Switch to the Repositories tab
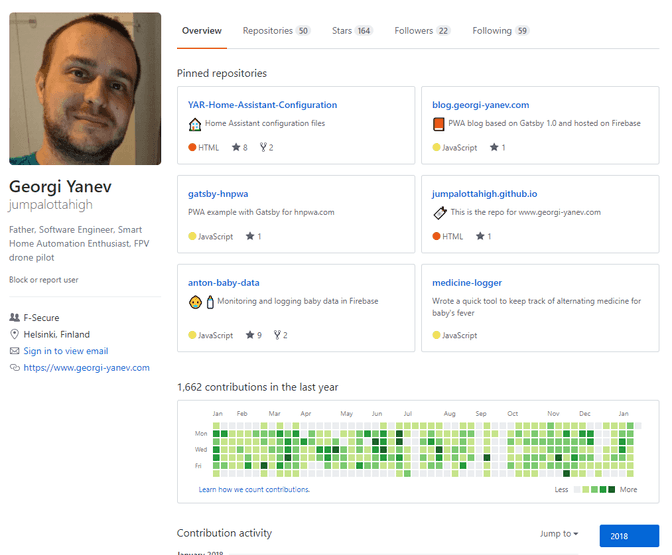The width and height of the screenshot is (672, 555). click(x=276, y=31)
